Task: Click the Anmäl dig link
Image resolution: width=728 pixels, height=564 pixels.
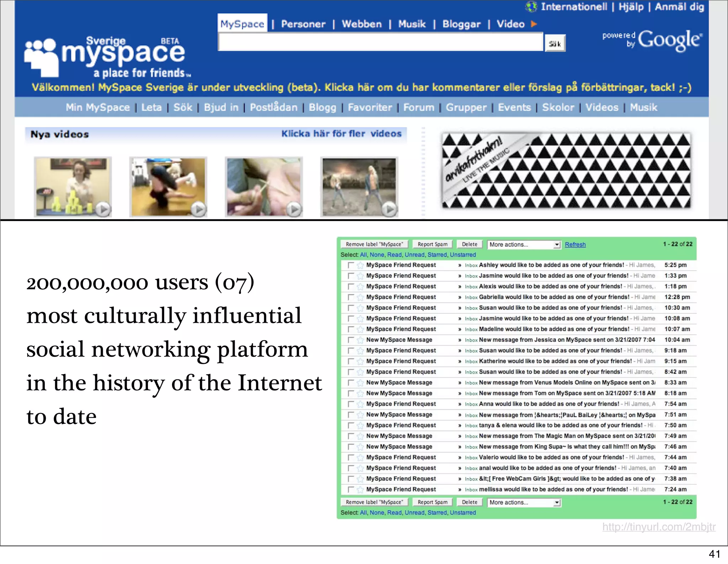Action: (x=679, y=7)
